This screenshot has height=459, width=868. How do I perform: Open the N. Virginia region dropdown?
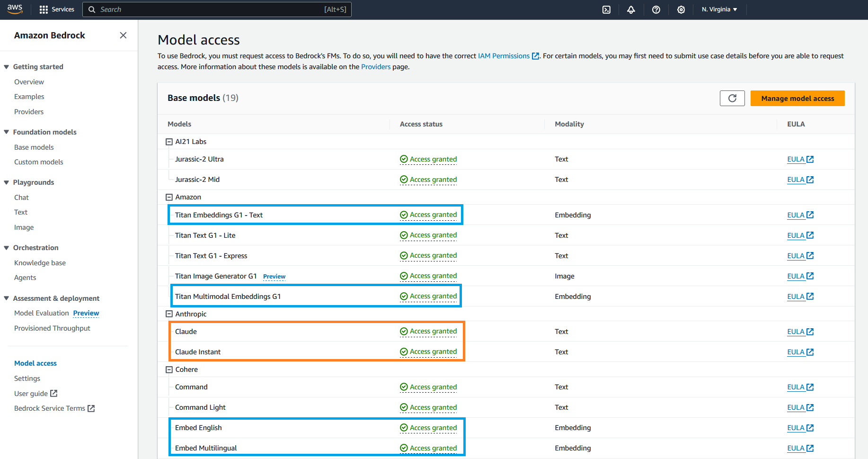coord(719,9)
